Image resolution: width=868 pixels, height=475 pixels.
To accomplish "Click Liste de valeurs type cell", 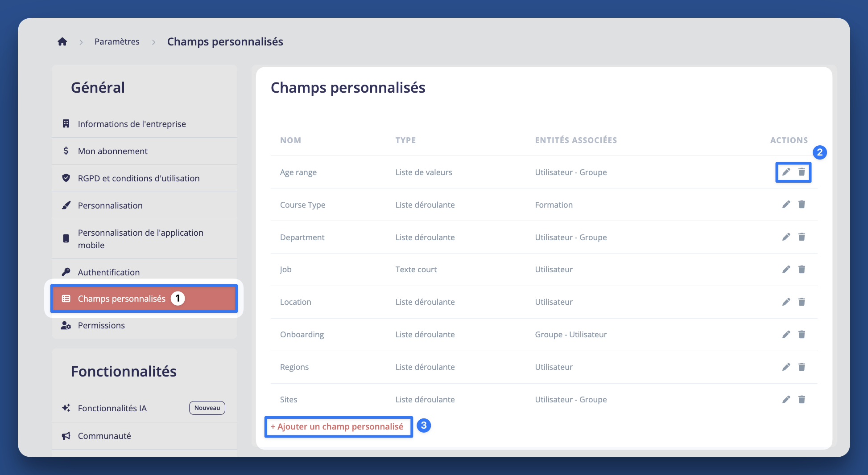I will point(423,172).
